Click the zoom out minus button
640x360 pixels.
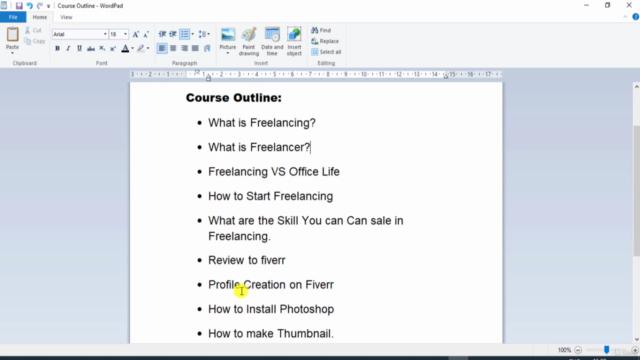[578, 350]
